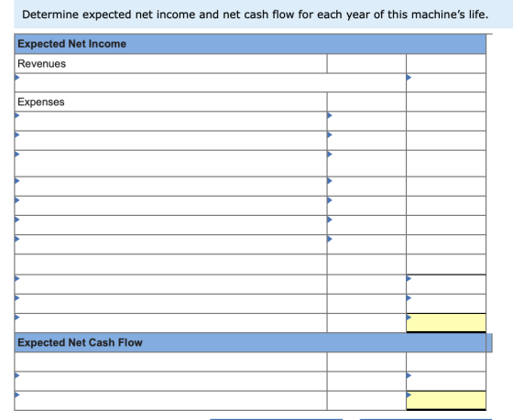The height and width of the screenshot is (420, 513).
Task: Open the label dropdown beside the yellow net income cell
Action: pos(170,323)
